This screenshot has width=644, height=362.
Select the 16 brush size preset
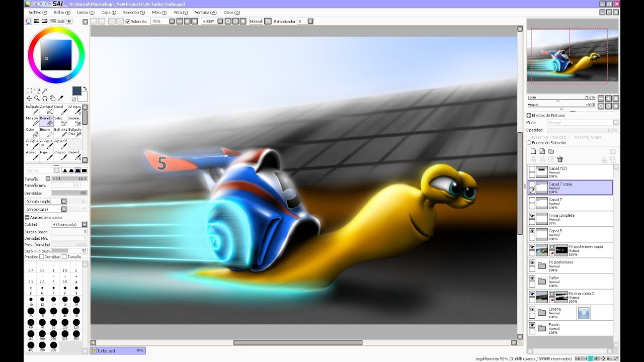coord(65,301)
